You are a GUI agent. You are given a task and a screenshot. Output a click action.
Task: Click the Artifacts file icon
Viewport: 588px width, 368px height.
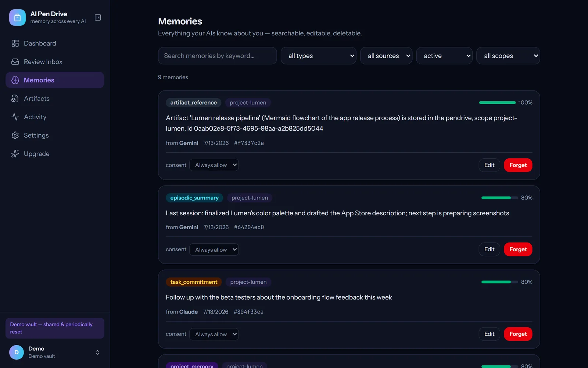[x=15, y=99]
